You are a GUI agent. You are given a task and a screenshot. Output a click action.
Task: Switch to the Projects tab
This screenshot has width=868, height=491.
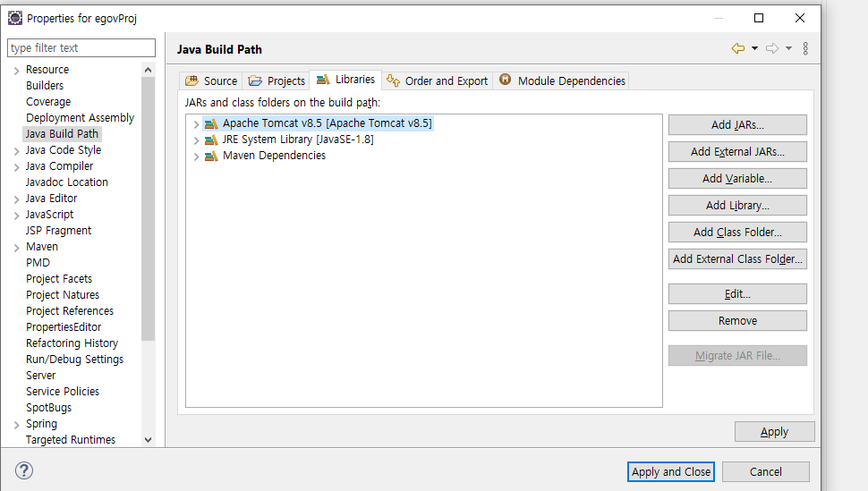coord(277,80)
